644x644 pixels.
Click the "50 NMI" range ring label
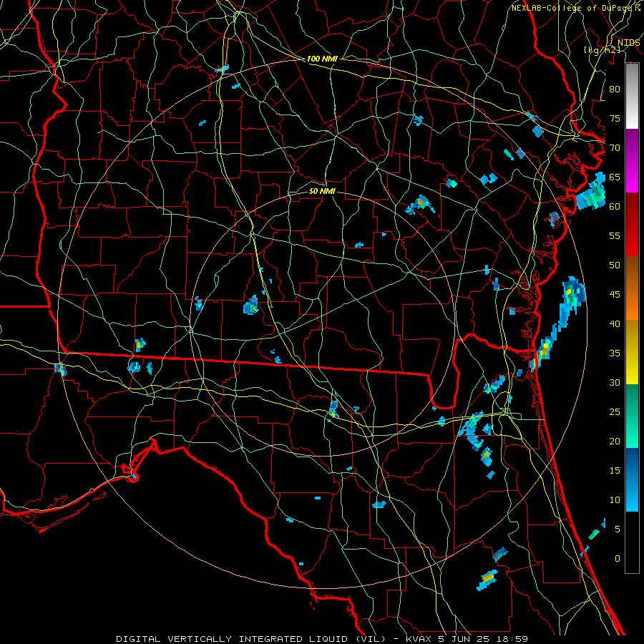pos(322,191)
